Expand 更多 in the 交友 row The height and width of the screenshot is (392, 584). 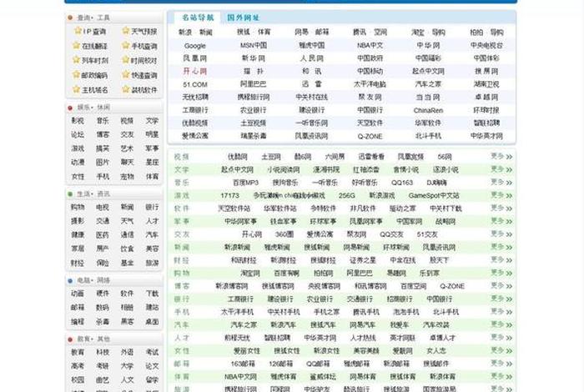coord(501,234)
